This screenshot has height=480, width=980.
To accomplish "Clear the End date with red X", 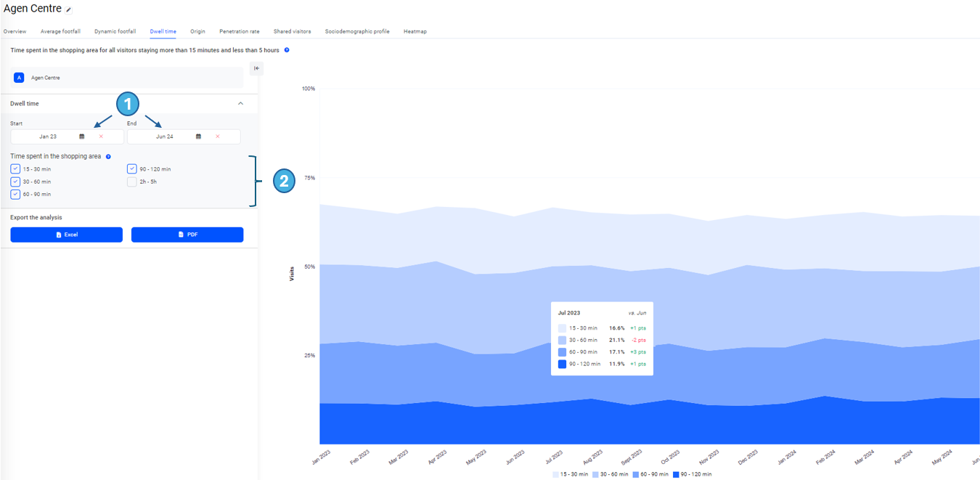I will coord(217,137).
